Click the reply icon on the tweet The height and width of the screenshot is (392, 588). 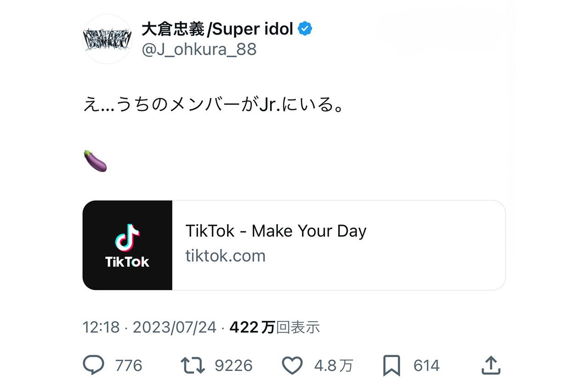click(94, 365)
